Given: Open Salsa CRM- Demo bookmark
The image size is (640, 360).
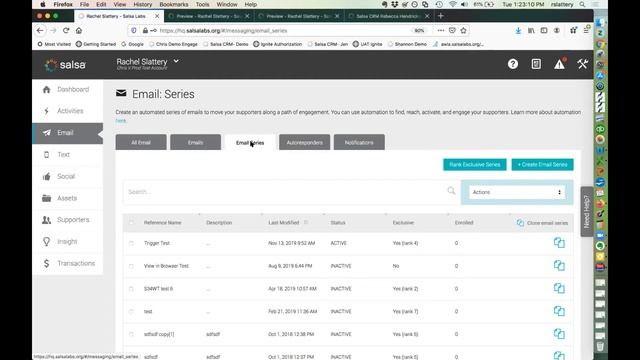Looking at the screenshot, I should [x=226, y=44].
